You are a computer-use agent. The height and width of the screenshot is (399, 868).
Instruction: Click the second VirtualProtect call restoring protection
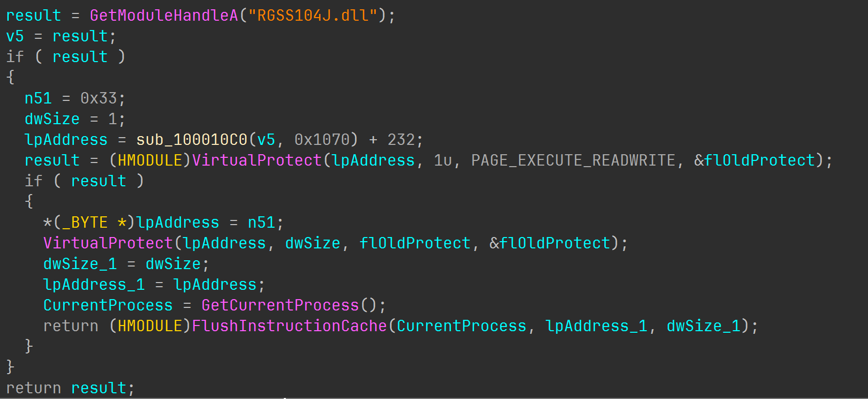pyautogui.click(x=108, y=243)
